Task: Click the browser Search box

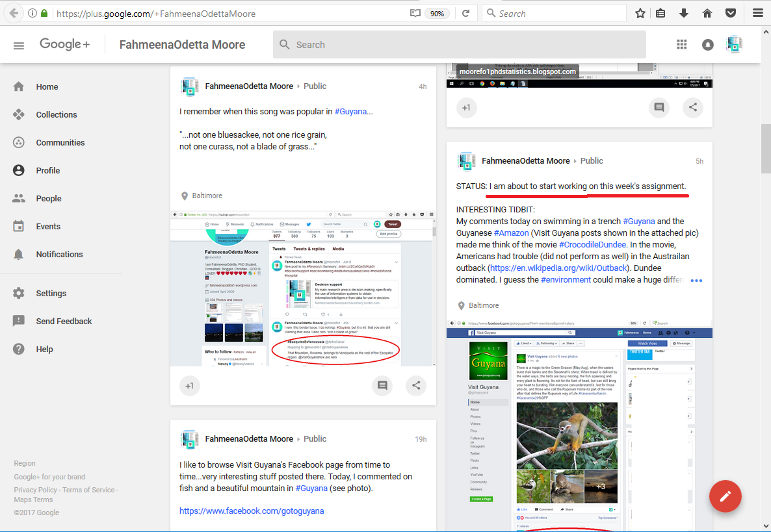Action: tap(554, 13)
